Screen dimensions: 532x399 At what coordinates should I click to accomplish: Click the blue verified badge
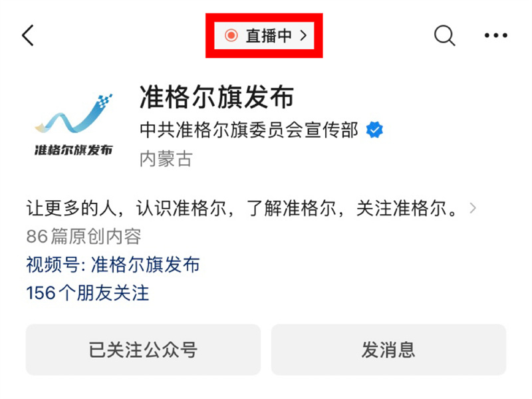click(x=374, y=130)
